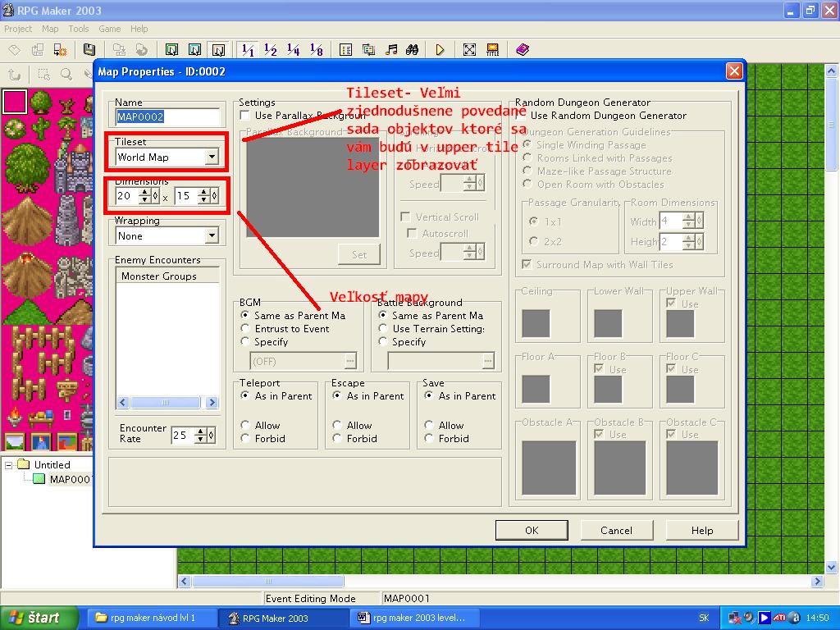Expand the Wrapping dropdown
This screenshot has width=840, height=630.
tap(212, 235)
